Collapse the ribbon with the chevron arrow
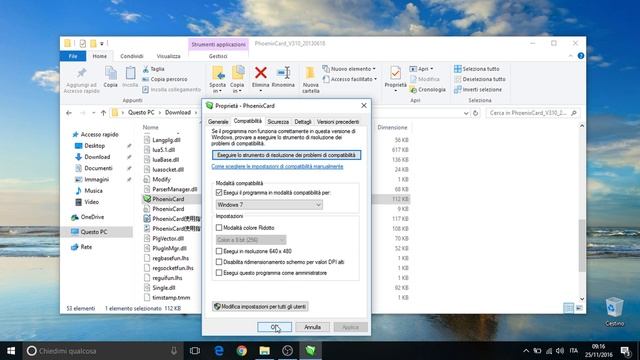The image size is (640, 360). coord(570,56)
